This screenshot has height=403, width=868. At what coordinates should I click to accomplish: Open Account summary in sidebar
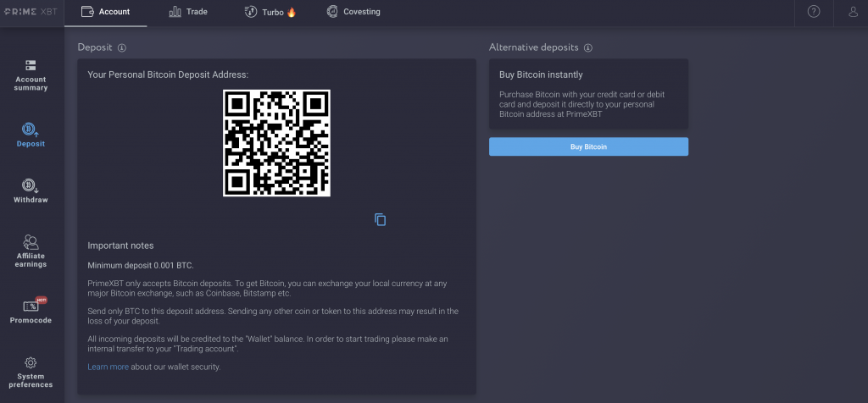31,75
